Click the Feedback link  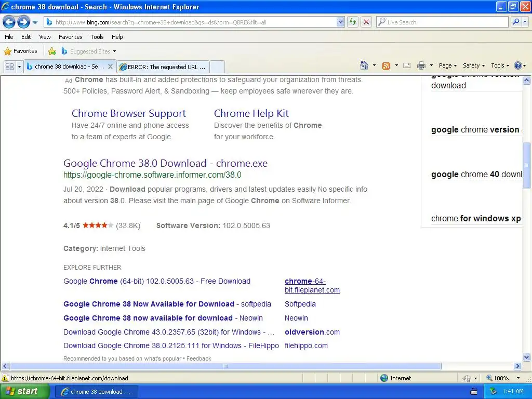[x=198, y=358]
